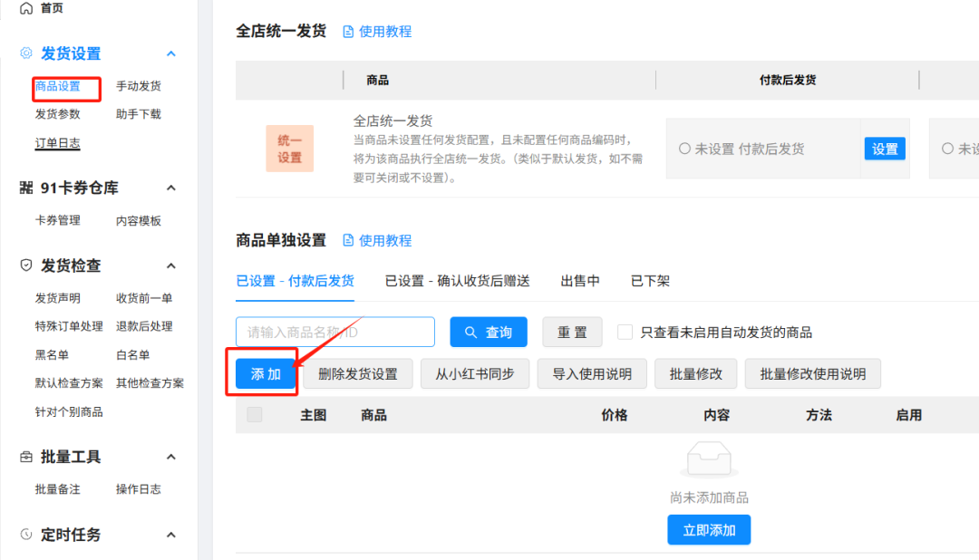979x560 pixels.
Task: Collapse the 批量工具 section
Action: (171, 457)
